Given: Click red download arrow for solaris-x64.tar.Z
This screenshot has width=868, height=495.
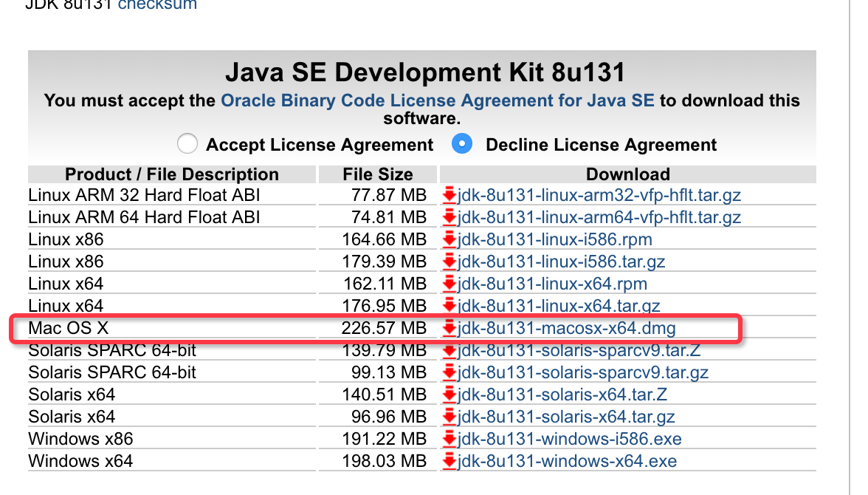Looking at the screenshot, I should point(449,395).
